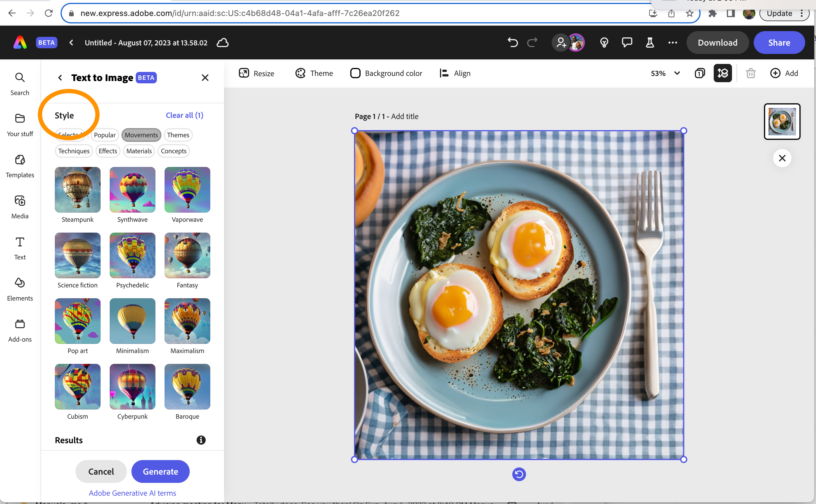The width and height of the screenshot is (816, 504).
Task: Open the Elements panel
Action: pos(20,289)
